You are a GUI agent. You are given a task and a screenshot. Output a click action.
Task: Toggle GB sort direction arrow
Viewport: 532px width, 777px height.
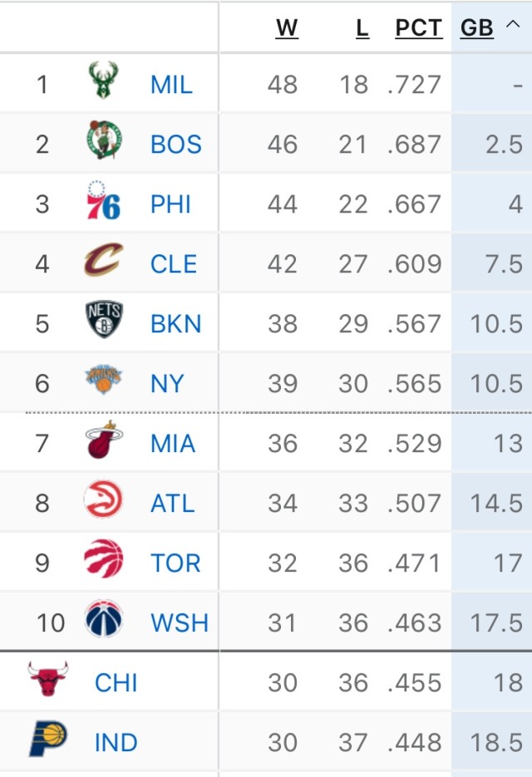point(513,24)
